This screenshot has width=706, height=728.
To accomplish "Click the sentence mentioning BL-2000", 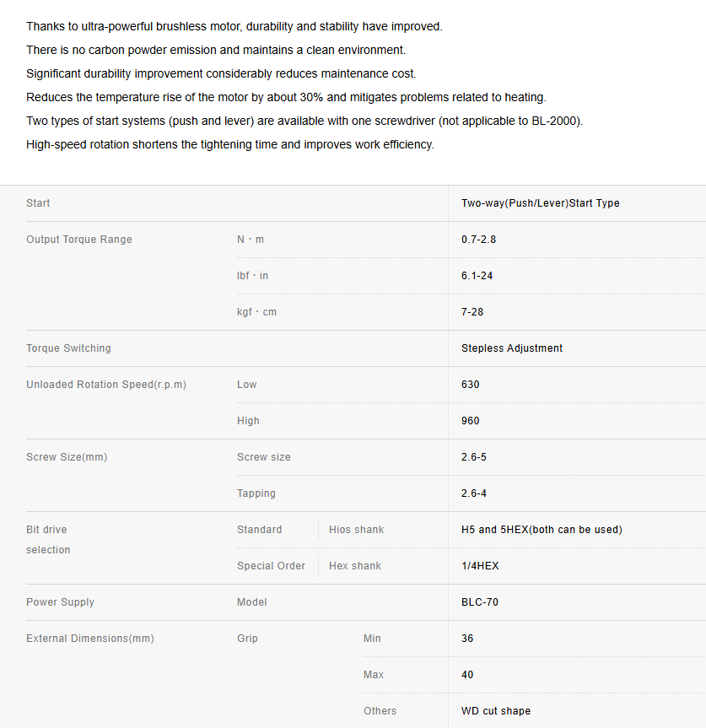I will coord(304,121).
